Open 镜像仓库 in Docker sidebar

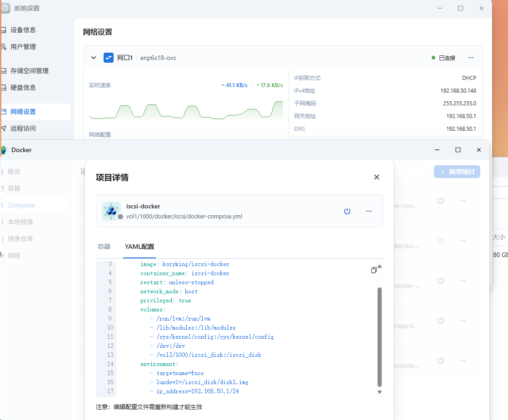pos(20,239)
